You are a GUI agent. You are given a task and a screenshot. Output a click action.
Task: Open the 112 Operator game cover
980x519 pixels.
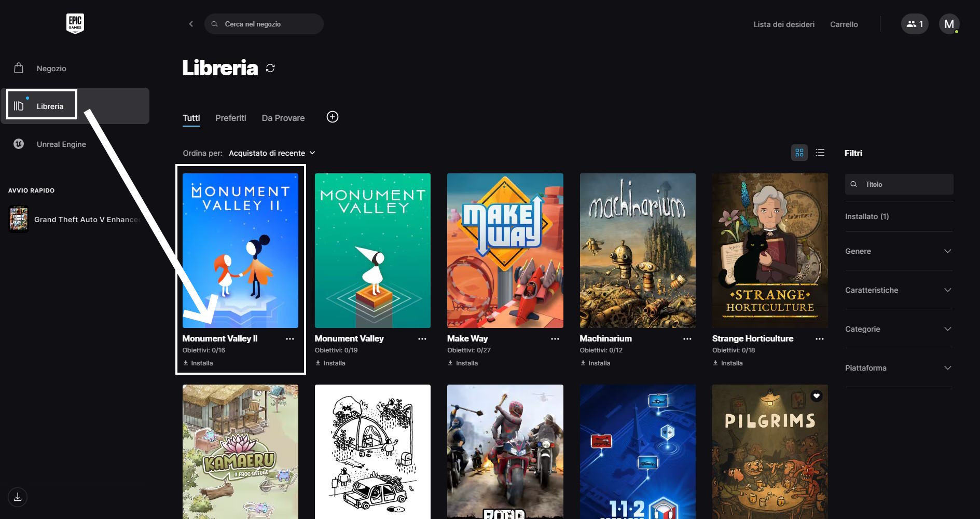(638, 452)
